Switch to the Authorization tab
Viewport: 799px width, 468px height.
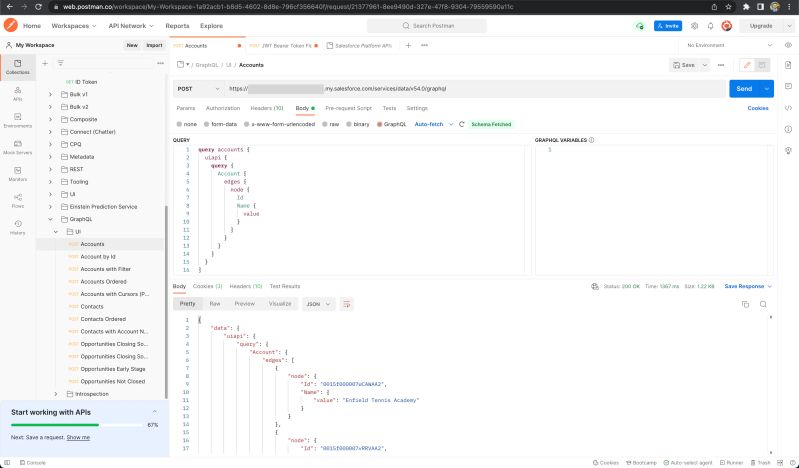223,108
